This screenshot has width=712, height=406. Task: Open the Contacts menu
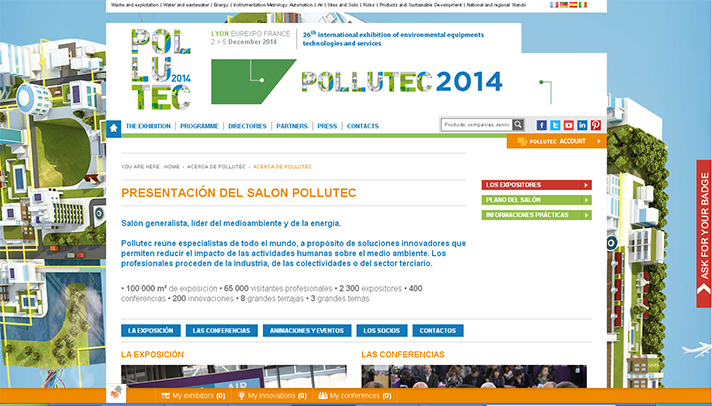pos(363,126)
